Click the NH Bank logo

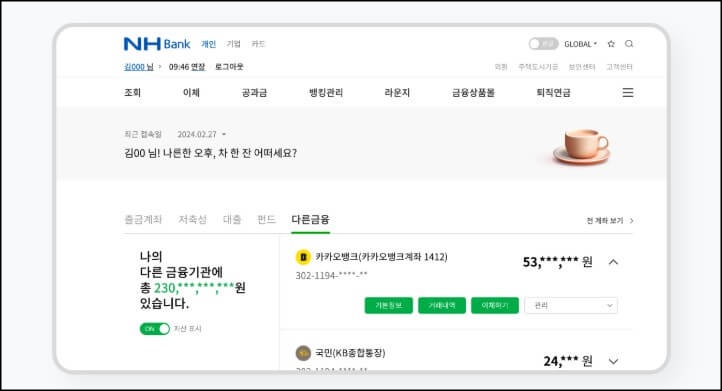point(157,44)
